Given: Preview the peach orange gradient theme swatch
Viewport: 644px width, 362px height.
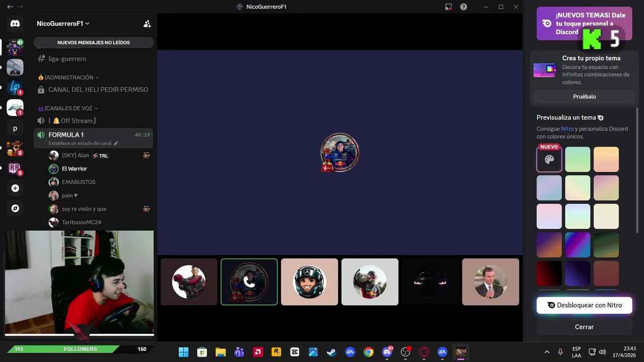Looking at the screenshot, I should [x=606, y=159].
